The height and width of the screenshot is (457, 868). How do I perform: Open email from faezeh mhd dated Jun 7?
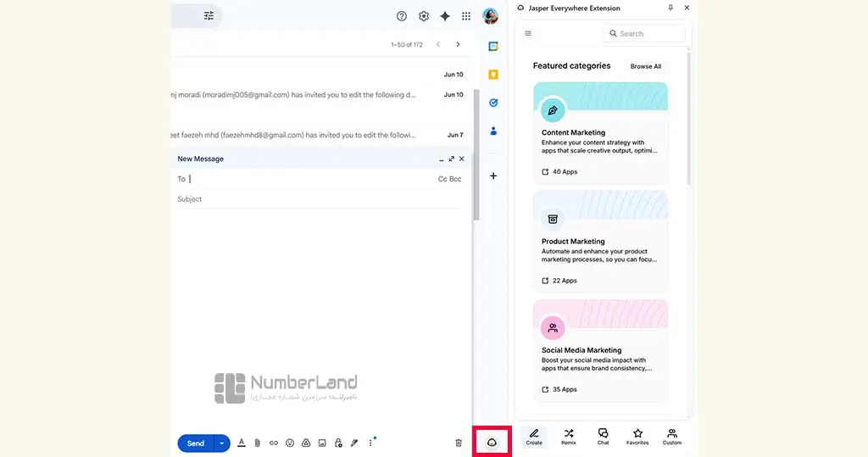pyautogui.click(x=319, y=135)
